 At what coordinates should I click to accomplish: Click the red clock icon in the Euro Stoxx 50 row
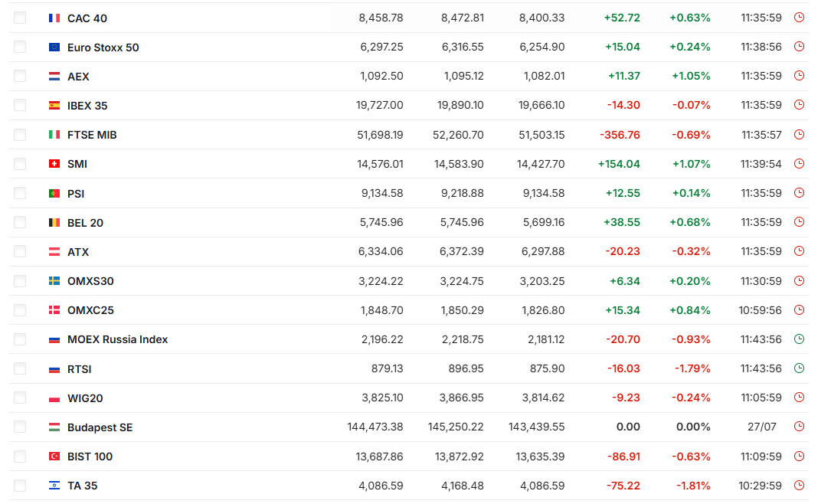point(799,47)
